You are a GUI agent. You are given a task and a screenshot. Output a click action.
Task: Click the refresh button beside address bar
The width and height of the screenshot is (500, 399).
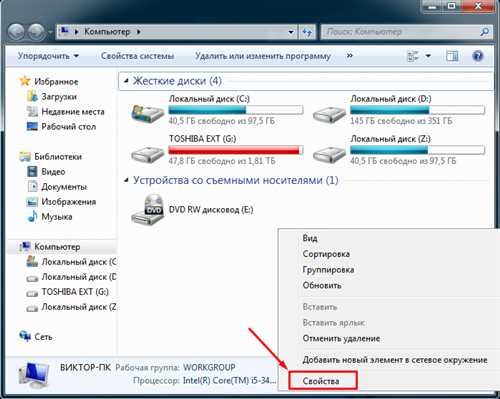click(307, 32)
